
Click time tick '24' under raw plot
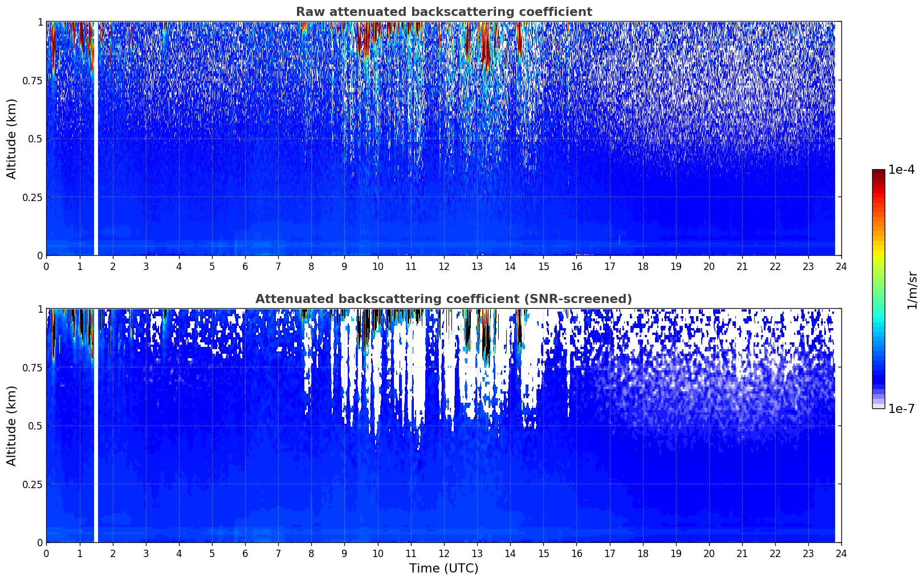841,266
